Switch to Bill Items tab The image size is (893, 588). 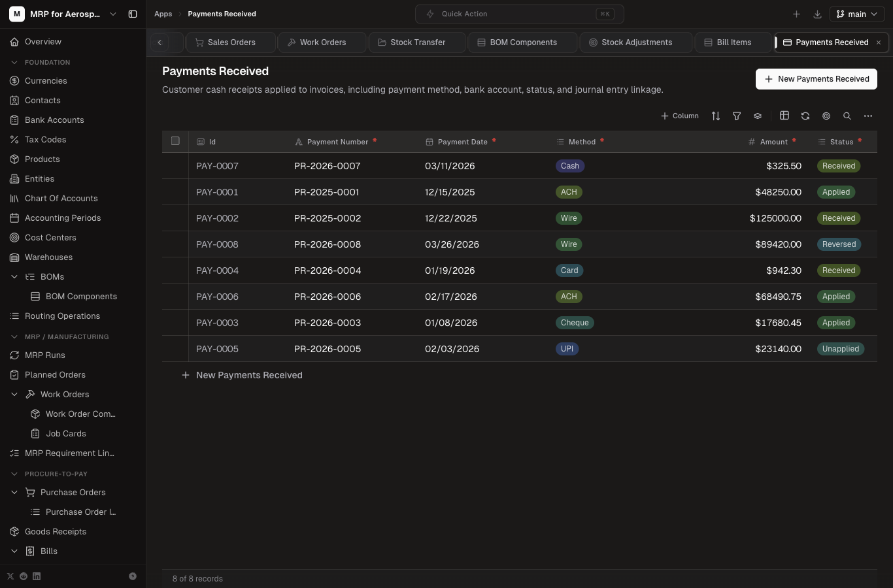[733, 42]
